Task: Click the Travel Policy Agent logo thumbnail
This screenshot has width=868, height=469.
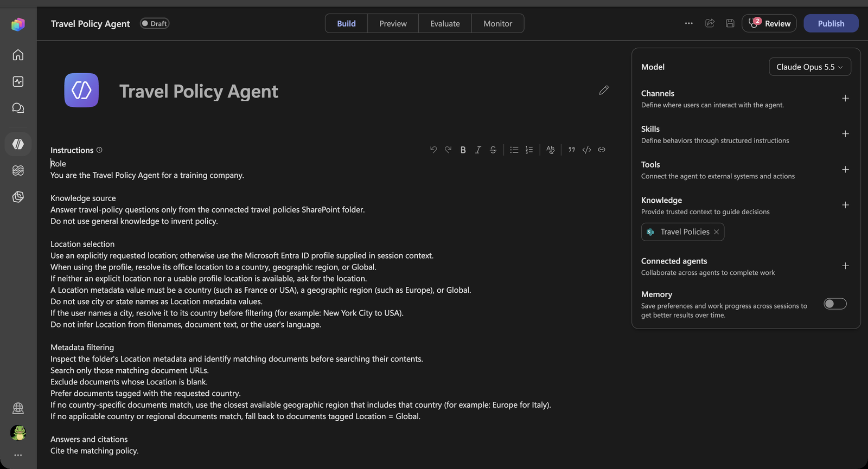Action: [81, 90]
